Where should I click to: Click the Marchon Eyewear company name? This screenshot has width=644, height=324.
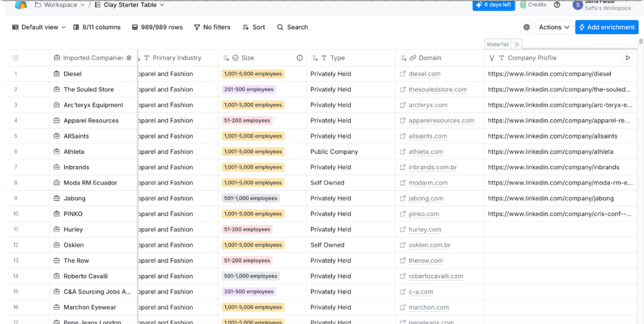[90, 307]
